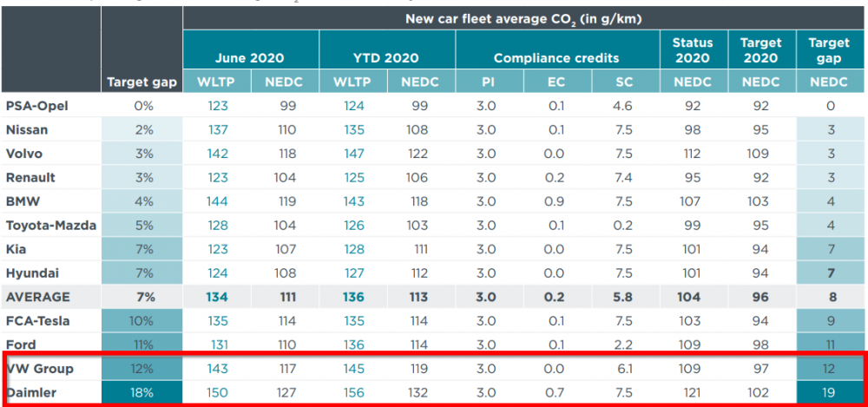
Task: Click Toyota-Mazda's SC credit value 0.2
Action: (622, 226)
